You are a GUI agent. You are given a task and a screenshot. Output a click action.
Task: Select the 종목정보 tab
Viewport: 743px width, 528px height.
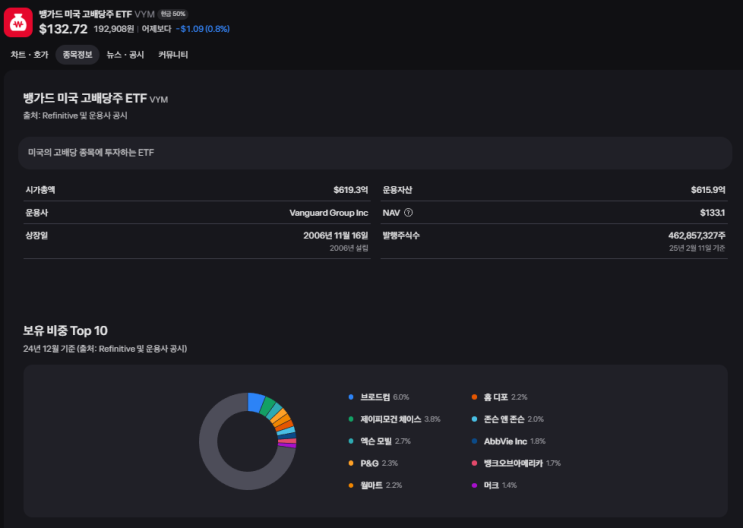77,55
